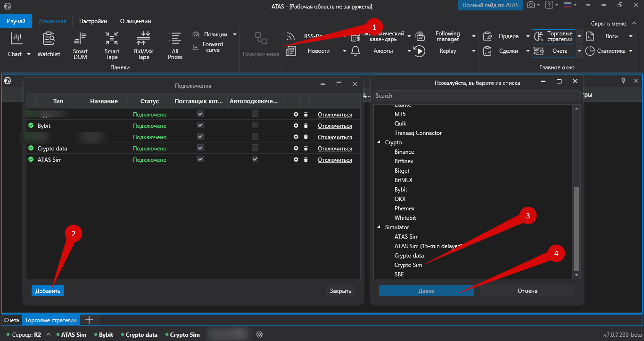Switch to the Настройки tab
Viewport: 644px width, 341px height.
[93, 21]
